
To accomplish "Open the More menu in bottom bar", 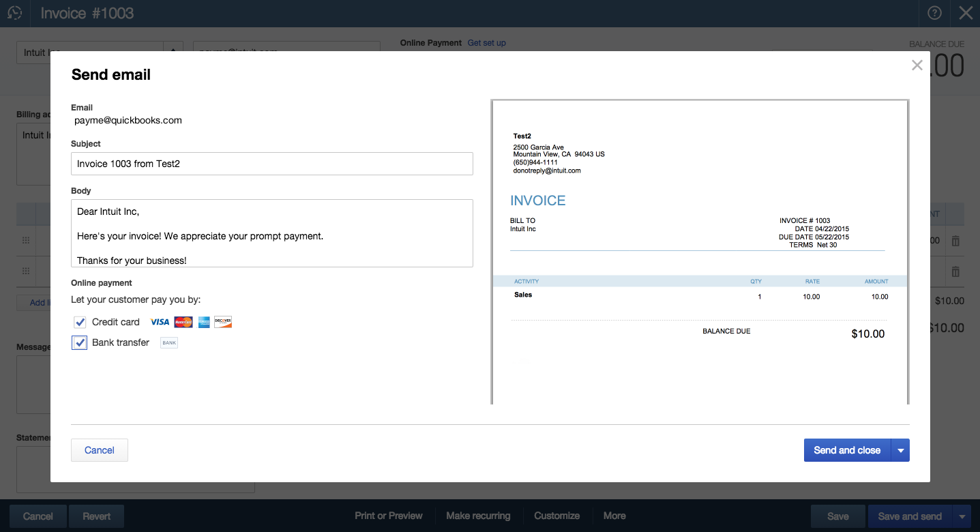I will tap(614, 516).
